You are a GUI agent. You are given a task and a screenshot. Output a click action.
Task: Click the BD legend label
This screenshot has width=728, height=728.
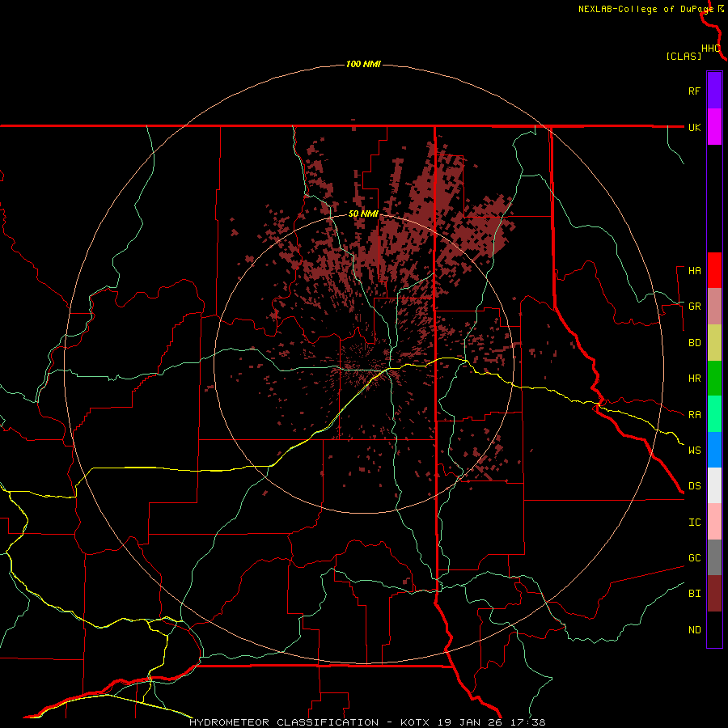coord(694,343)
